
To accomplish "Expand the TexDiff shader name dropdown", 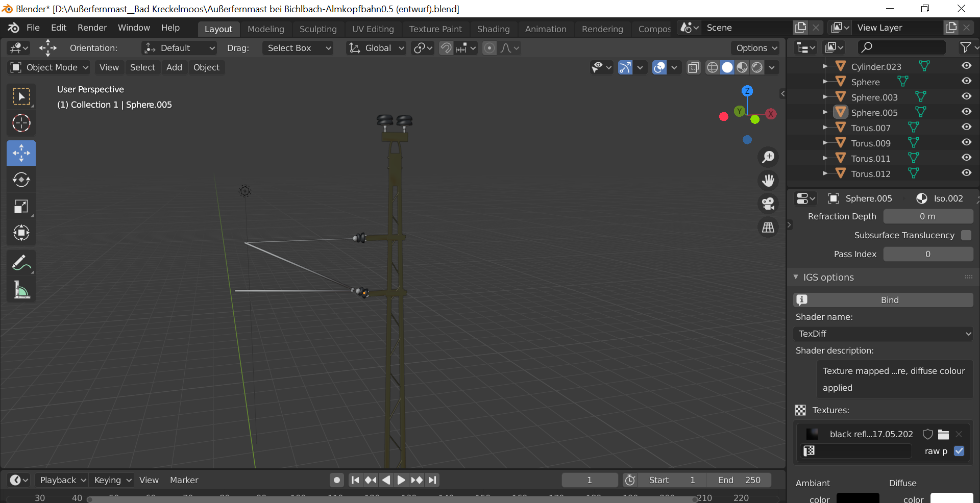I will [883, 334].
